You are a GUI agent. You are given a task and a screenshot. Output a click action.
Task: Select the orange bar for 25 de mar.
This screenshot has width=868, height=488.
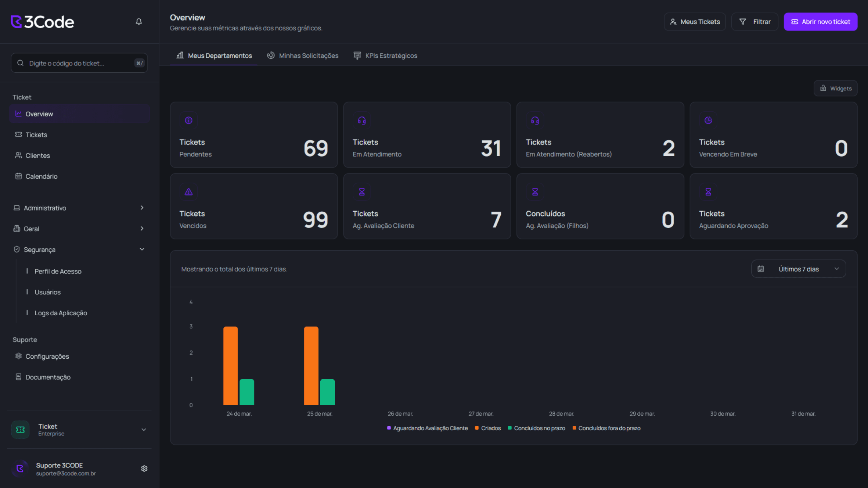pos(311,365)
